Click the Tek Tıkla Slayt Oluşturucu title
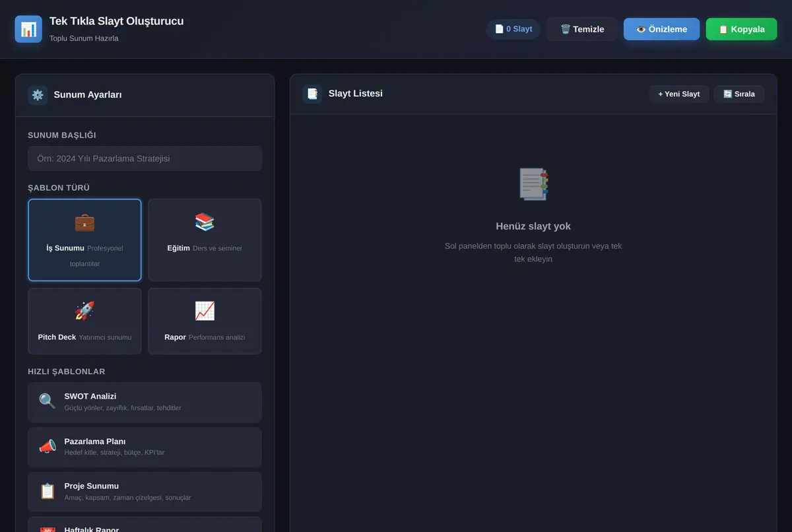Image resolution: width=792 pixels, height=532 pixels. [117, 21]
